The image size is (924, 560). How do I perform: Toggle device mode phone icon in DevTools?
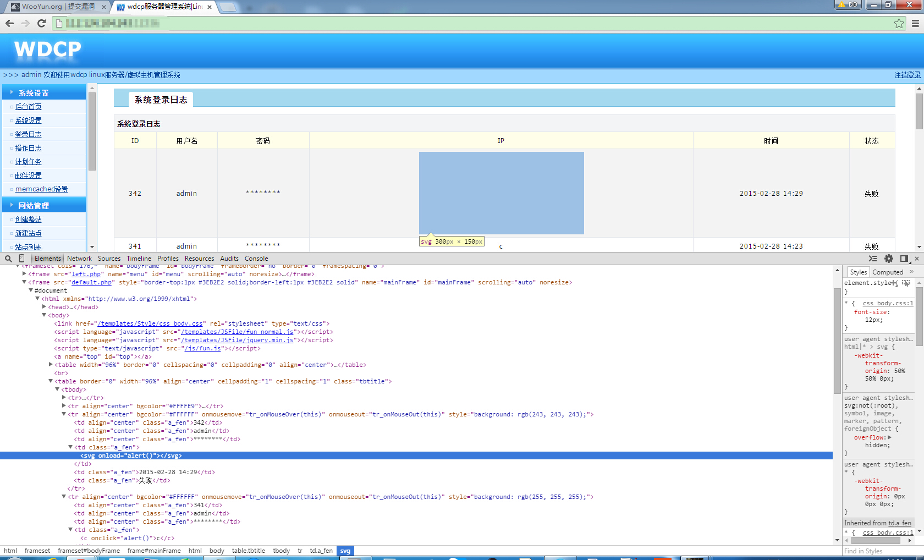22,259
